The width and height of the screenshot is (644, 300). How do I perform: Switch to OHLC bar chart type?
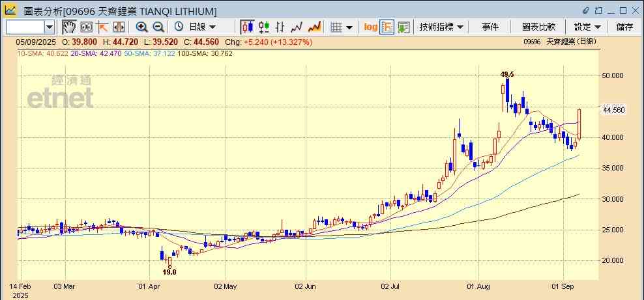280,27
